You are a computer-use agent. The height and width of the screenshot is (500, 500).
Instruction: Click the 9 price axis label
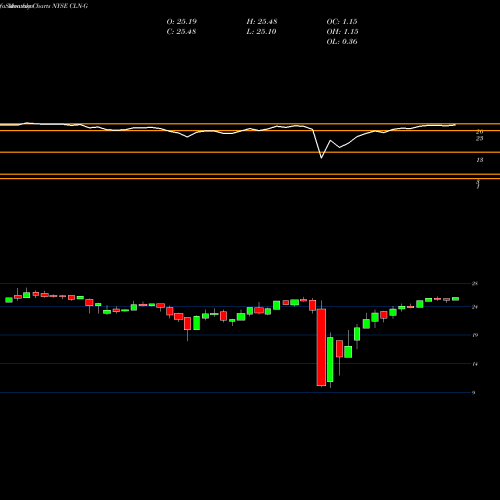[473, 393]
